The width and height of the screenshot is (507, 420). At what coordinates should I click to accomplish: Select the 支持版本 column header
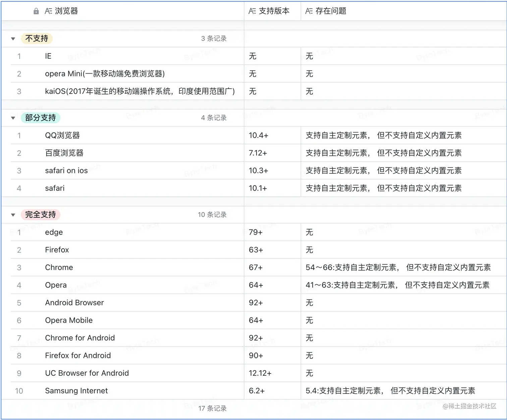coord(273,11)
